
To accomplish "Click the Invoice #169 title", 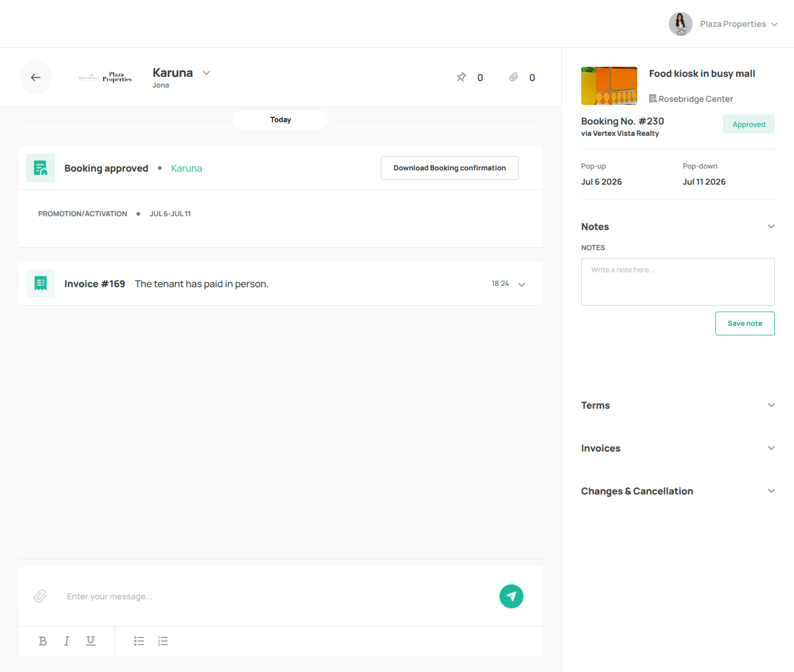I will coord(95,284).
